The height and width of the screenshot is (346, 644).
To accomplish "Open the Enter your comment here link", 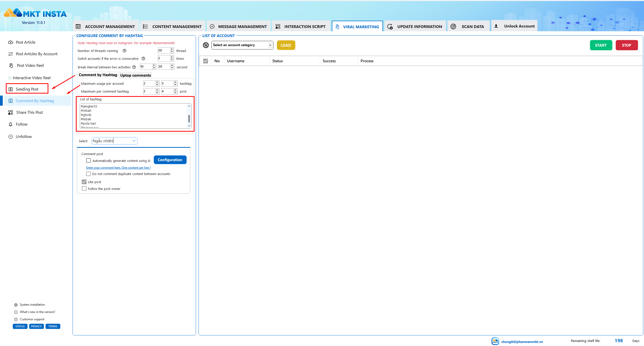I will tap(118, 168).
